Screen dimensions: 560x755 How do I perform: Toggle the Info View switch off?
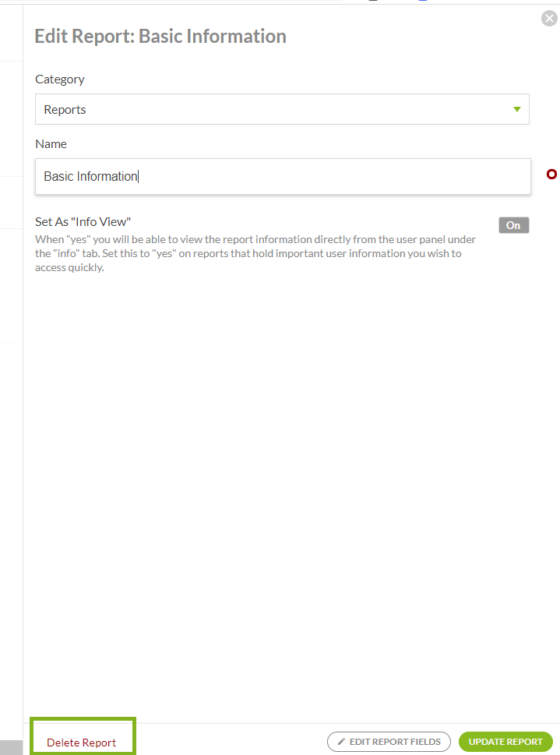pyautogui.click(x=513, y=225)
